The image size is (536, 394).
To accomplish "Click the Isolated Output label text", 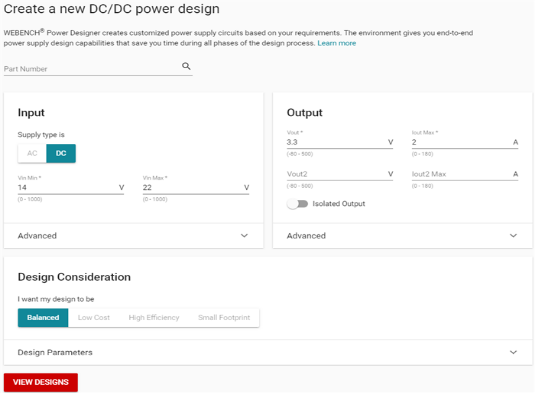I will (x=339, y=204).
